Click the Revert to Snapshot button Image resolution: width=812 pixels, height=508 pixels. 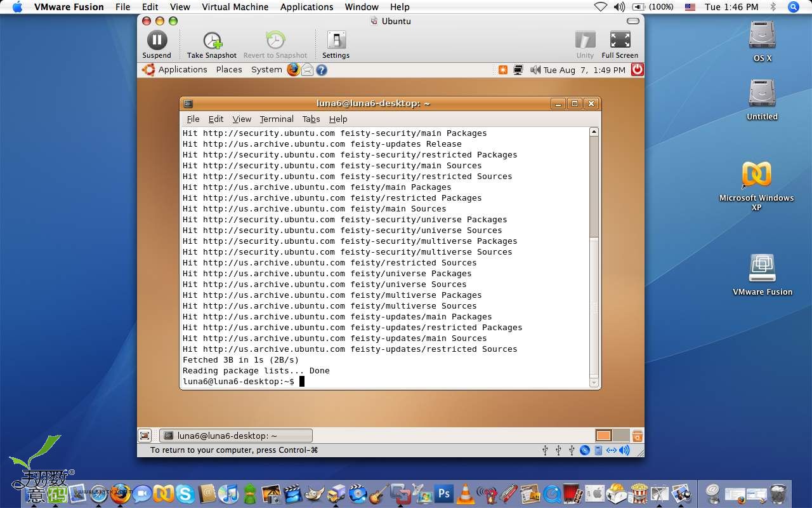(275, 45)
